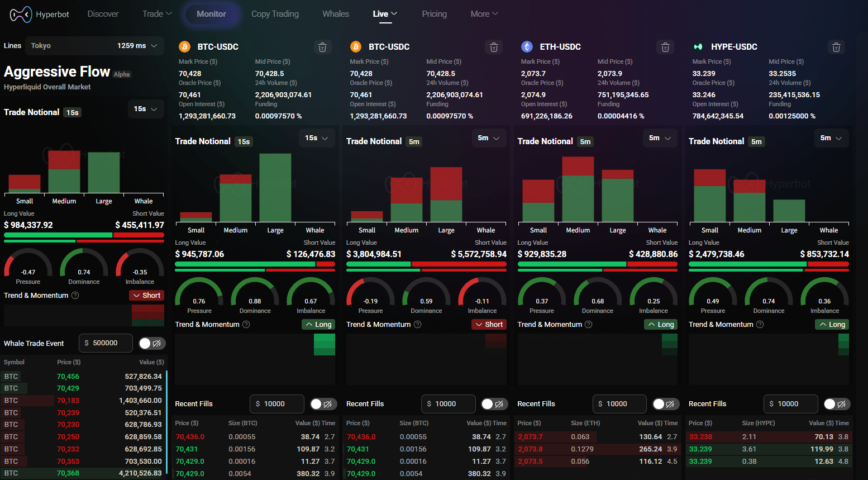The height and width of the screenshot is (480, 868).
Task: Click the HYPE token icon
Action: [698, 47]
